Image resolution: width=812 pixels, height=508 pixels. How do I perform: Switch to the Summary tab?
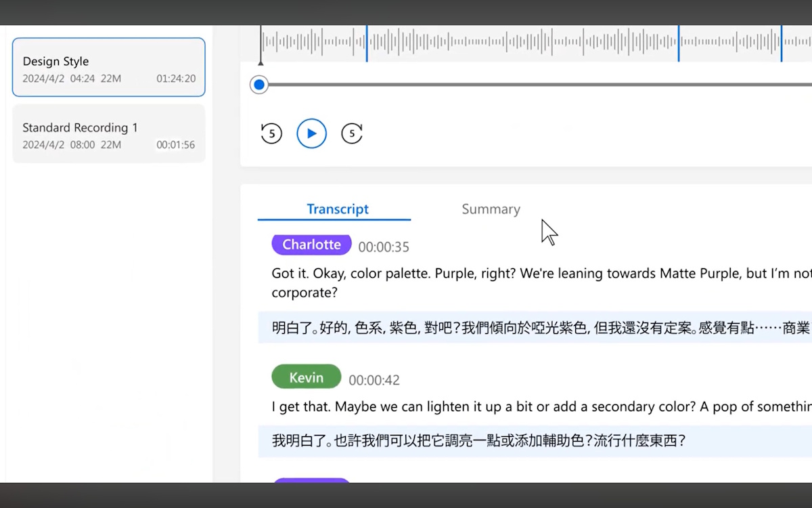click(x=491, y=209)
